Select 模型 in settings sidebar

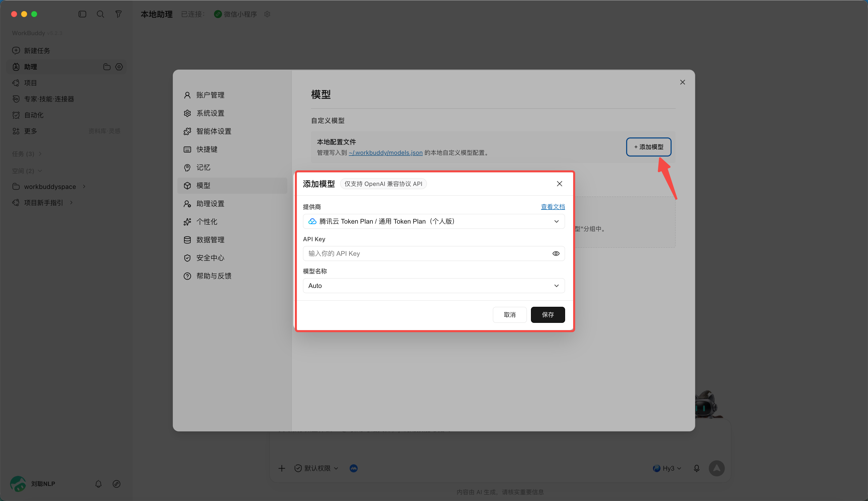tap(233, 185)
